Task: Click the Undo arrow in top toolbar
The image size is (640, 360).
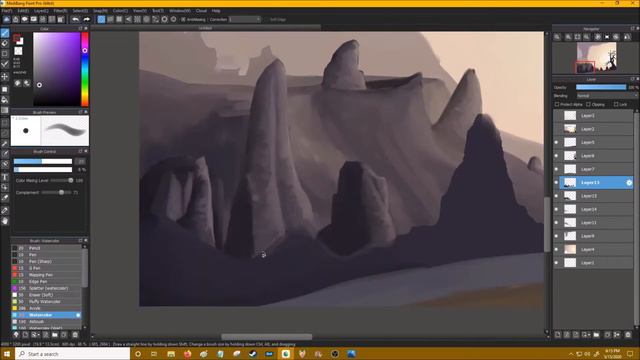Action: click(x=76, y=19)
